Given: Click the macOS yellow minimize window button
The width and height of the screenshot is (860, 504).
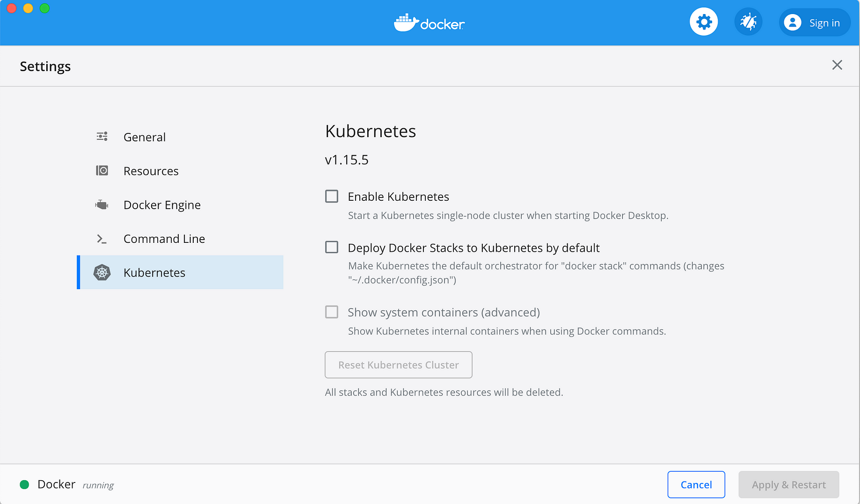Looking at the screenshot, I should (28, 8).
